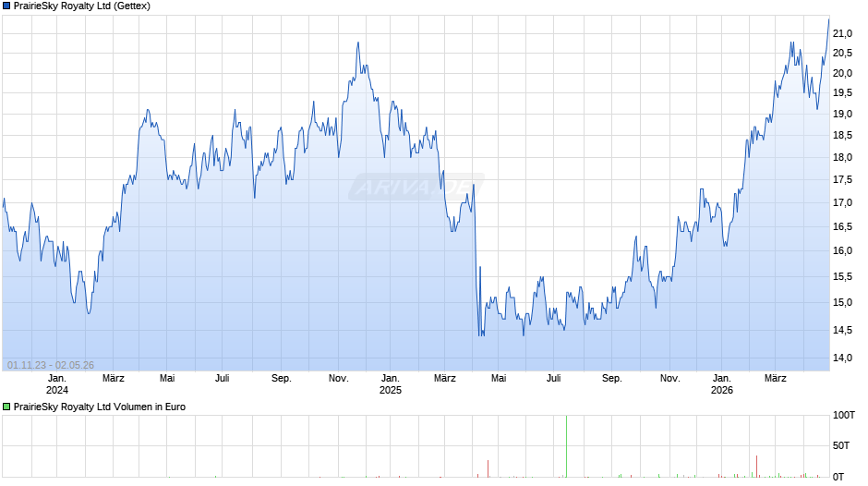
Task: Click the '19,0' price axis value
Action: pyautogui.click(x=842, y=115)
